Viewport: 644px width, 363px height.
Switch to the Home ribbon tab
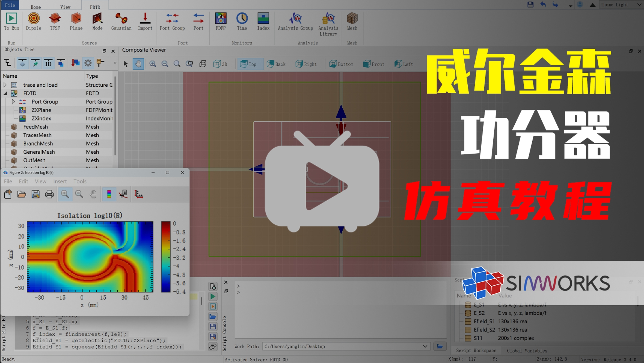tap(35, 7)
